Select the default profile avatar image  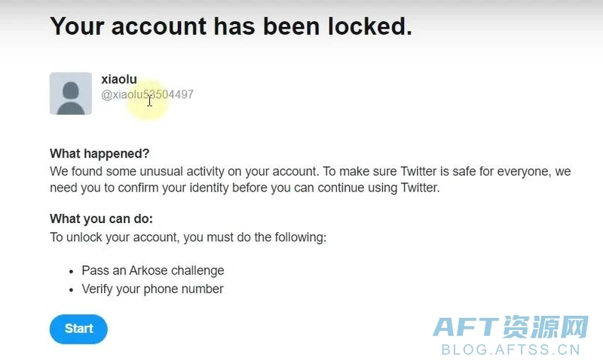coord(71,93)
